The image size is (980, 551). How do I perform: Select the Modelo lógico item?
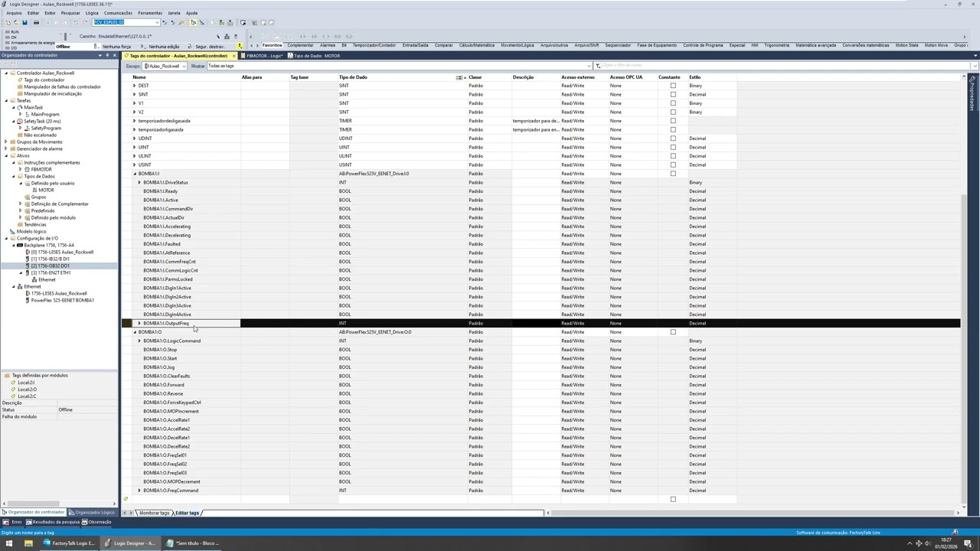pyautogui.click(x=31, y=231)
